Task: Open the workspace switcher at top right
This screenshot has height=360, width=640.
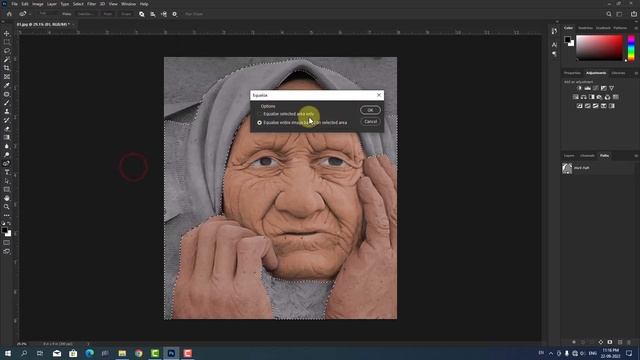Action: (x=619, y=14)
